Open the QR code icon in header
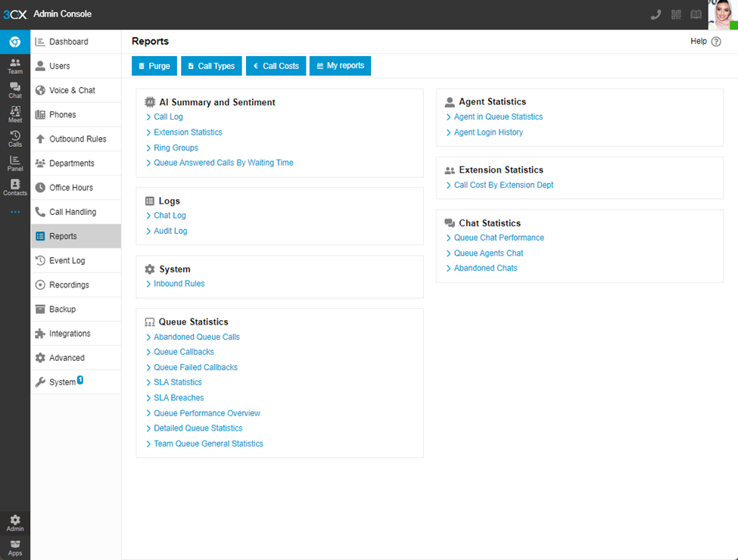738x560 pixels. (676, 14)
